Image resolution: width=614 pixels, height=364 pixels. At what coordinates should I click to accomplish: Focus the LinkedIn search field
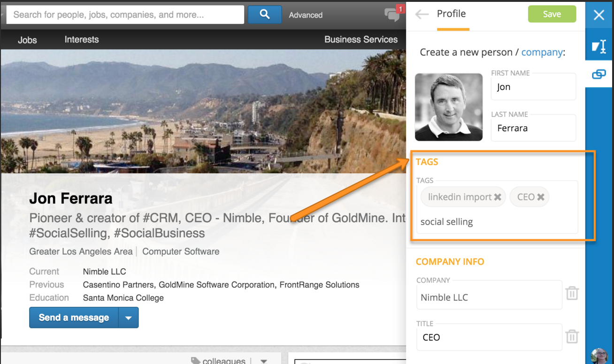[x=126, y=15]
